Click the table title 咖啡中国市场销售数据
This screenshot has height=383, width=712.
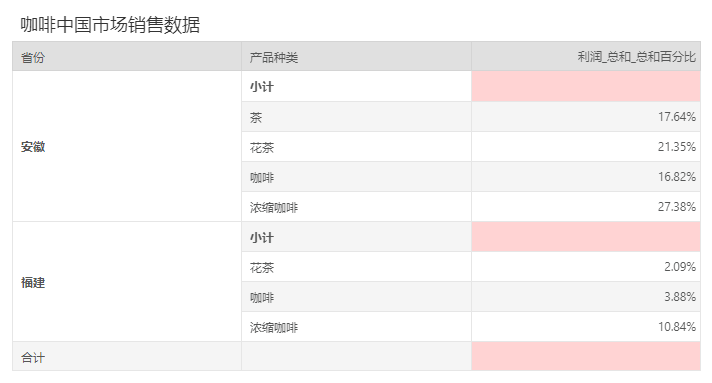click(110, 25)
